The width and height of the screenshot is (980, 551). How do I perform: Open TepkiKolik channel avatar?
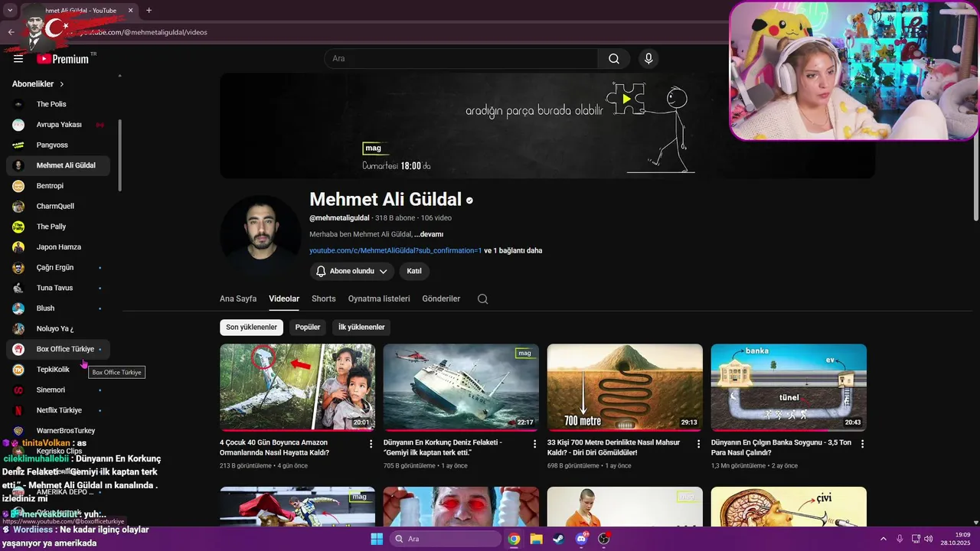coord(18,370)
